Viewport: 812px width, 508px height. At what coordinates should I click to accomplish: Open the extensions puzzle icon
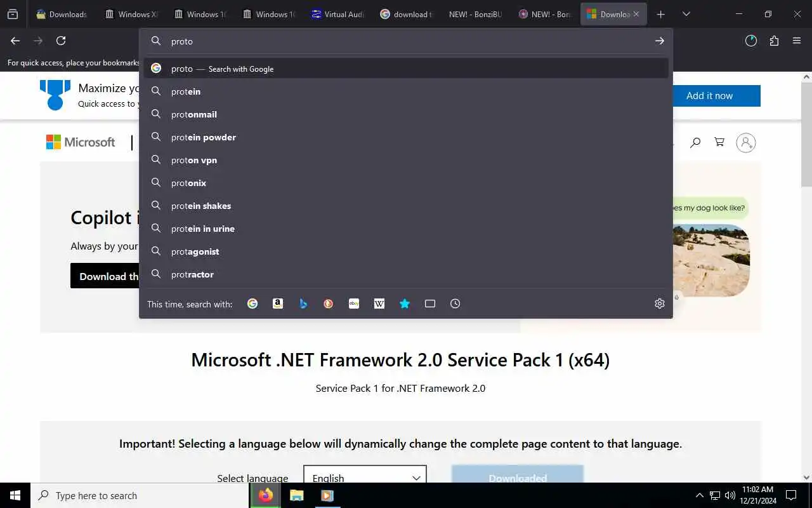(774, 41)
